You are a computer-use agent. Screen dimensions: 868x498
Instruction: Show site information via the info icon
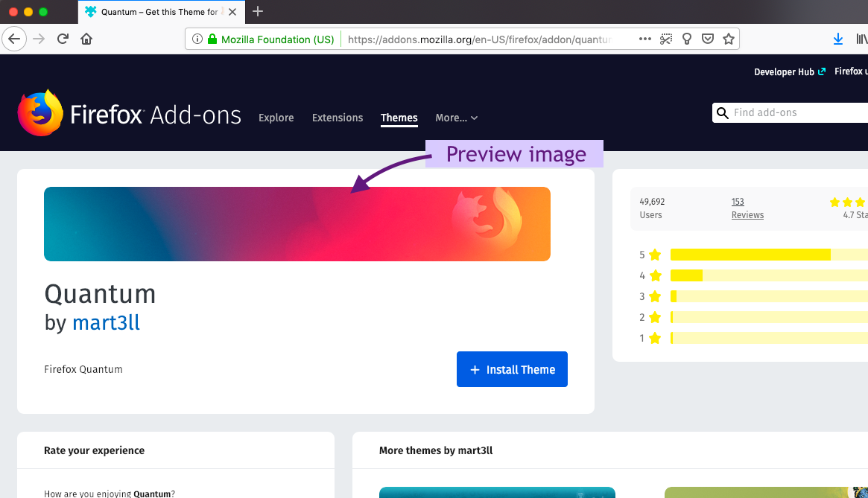click(x=197, y=39)
